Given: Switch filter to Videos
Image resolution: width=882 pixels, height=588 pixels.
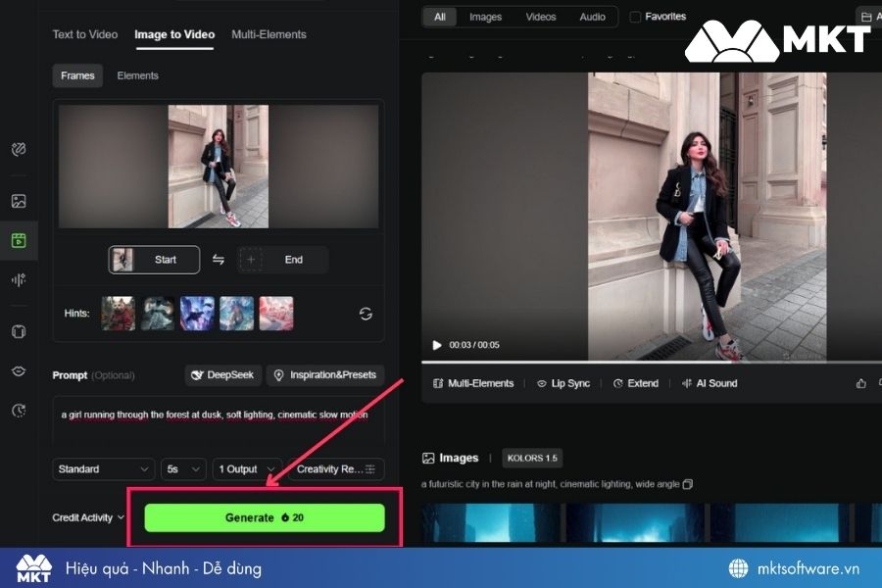Looking at the screenshot, I should (x=540, y=17).
